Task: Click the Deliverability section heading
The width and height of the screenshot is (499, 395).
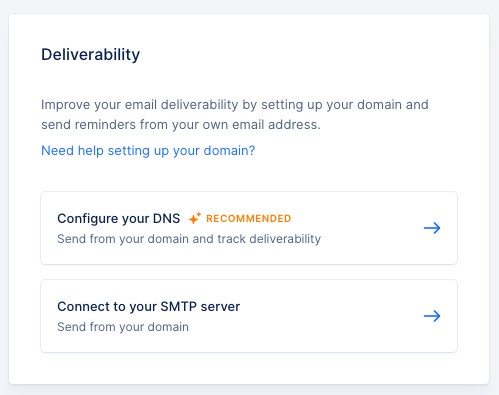Action: [91, 54]
